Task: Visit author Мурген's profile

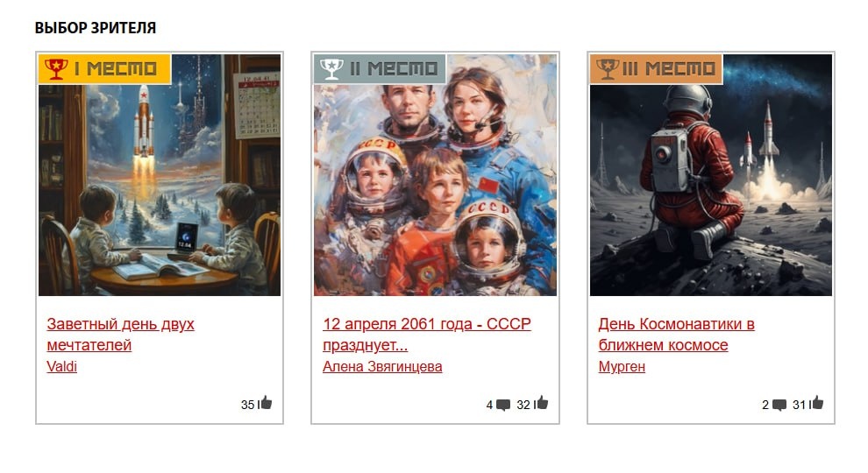Action: pyautogui.click(x=622, y=366)
